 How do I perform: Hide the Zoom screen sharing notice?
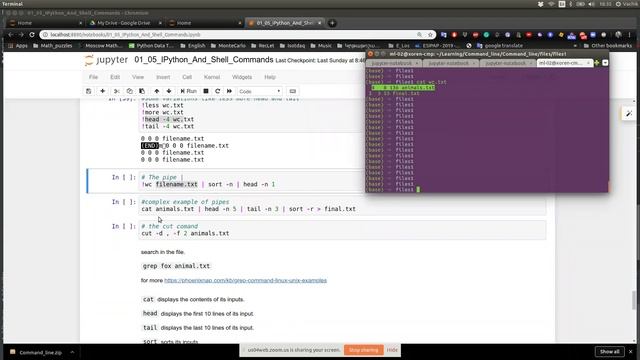point(392,350)
